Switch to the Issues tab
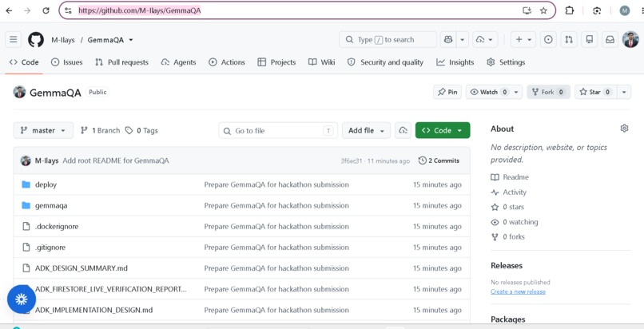This screenshot has height=329, width=644. 66,62
